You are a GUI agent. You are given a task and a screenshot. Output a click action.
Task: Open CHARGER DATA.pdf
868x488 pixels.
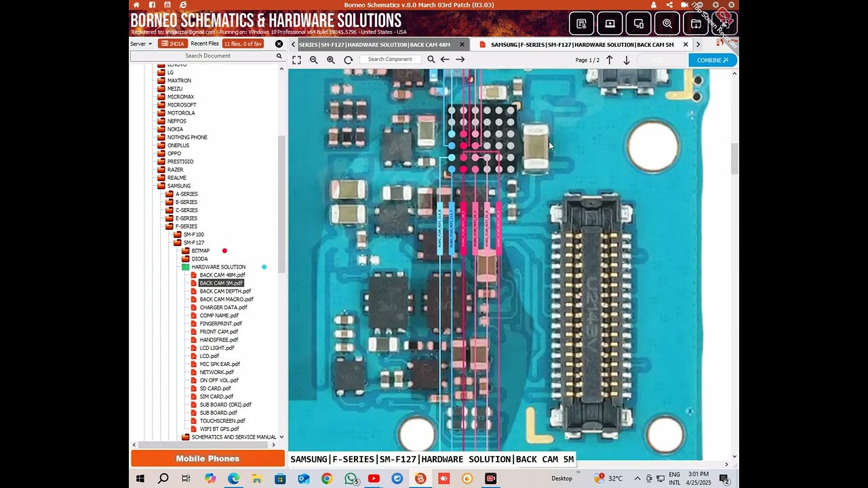pyautogui.click(x=223, y=308)
